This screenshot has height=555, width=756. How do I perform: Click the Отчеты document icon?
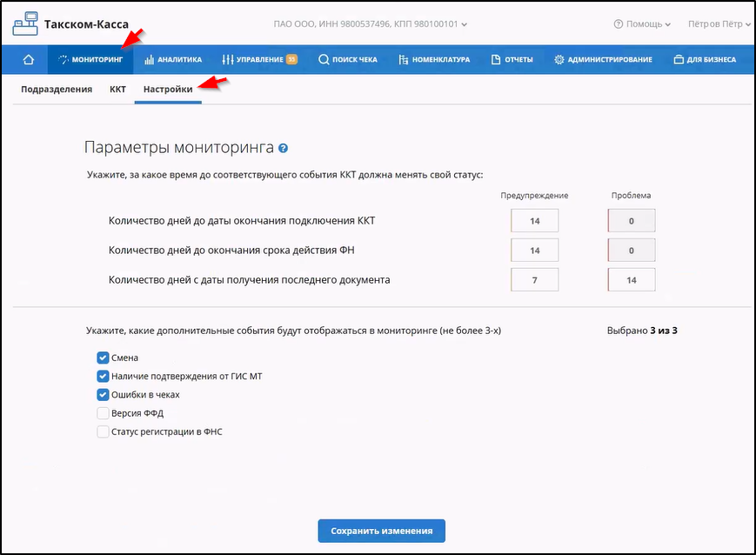pos(496,59)
